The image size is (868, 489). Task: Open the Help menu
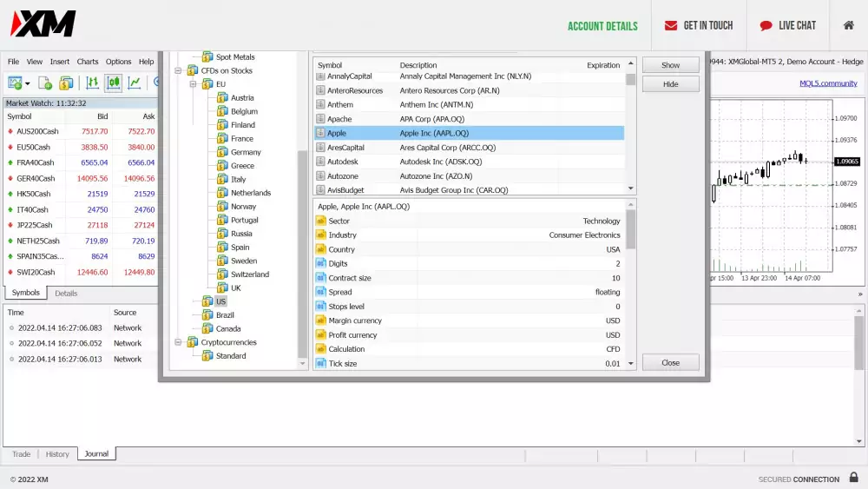pos(146,62)
